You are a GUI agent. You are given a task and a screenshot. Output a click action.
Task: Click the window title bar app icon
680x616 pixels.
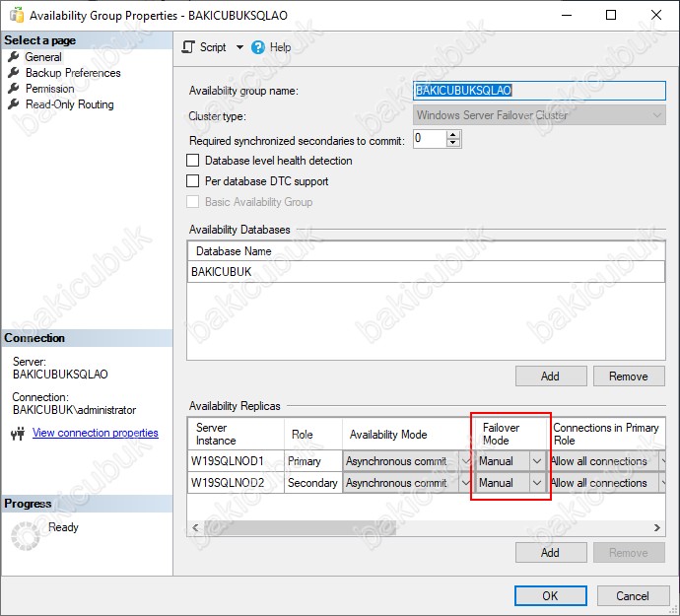click(16, 15)
